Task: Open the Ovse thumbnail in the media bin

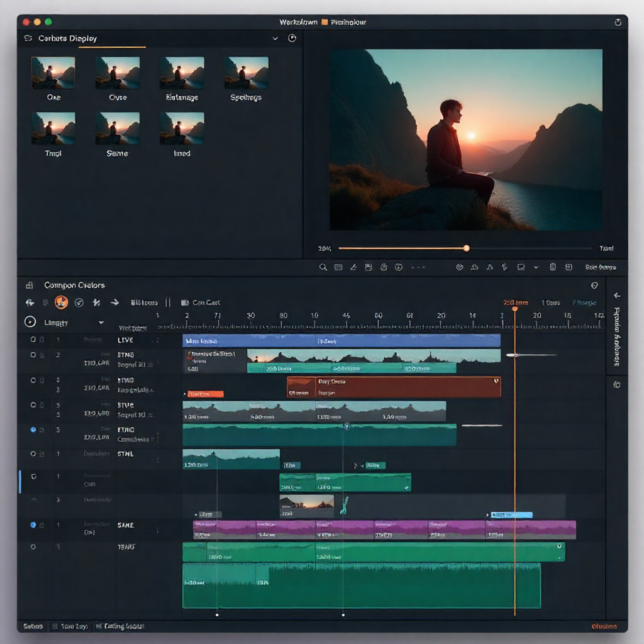Action: coord(118,73)
